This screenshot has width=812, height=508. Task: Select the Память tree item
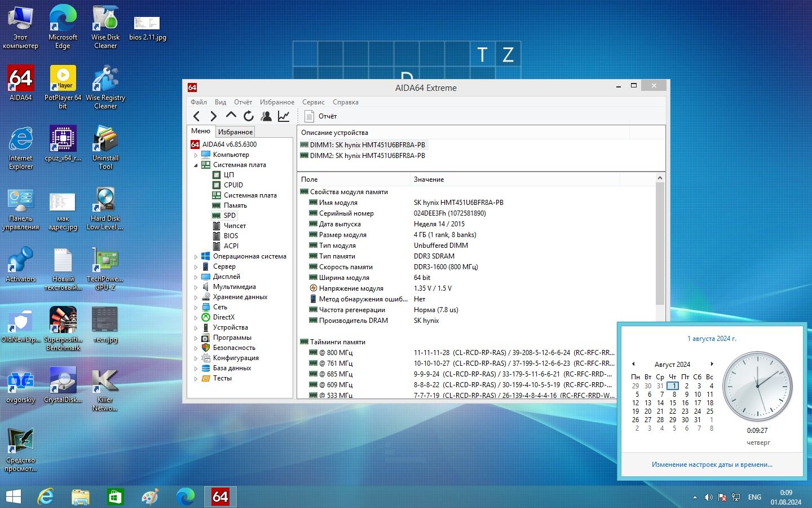235,205
